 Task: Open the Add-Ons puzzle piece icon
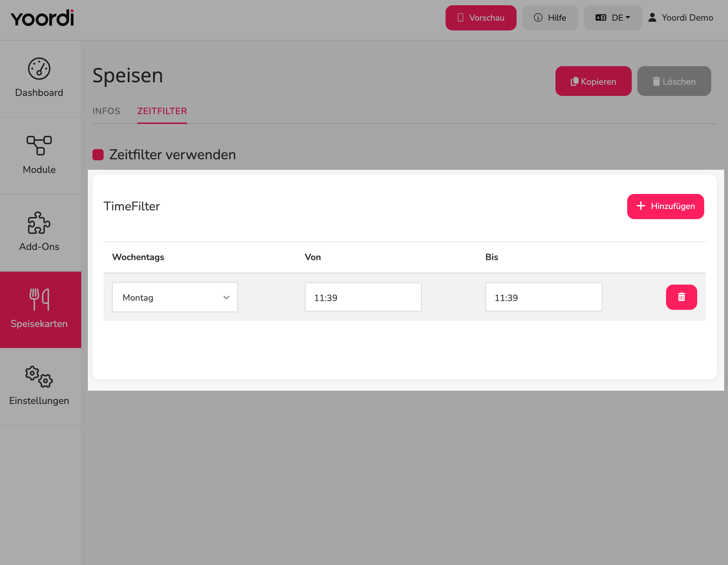pos(39,223)
